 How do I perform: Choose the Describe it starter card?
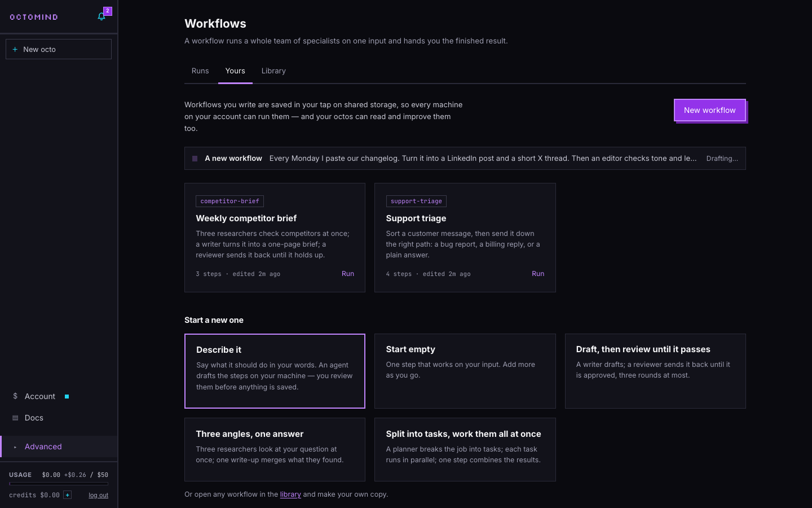275,371
